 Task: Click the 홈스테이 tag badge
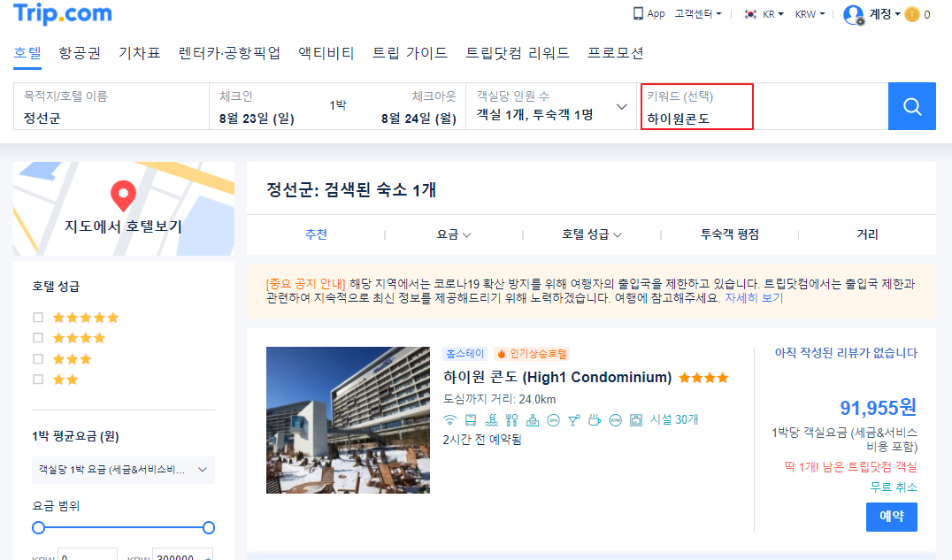[x=465, y=354]
